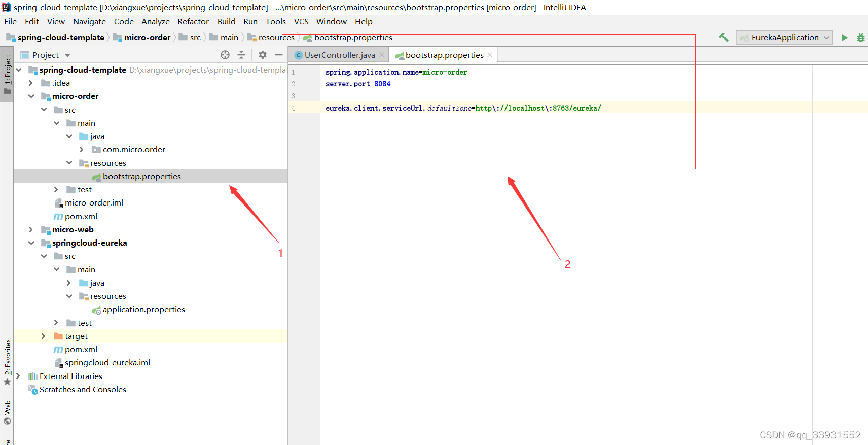This screenshot has height=445, width=868.
Task: Run EurekaApplication with the green play icon
Action: tap(844, 38)
